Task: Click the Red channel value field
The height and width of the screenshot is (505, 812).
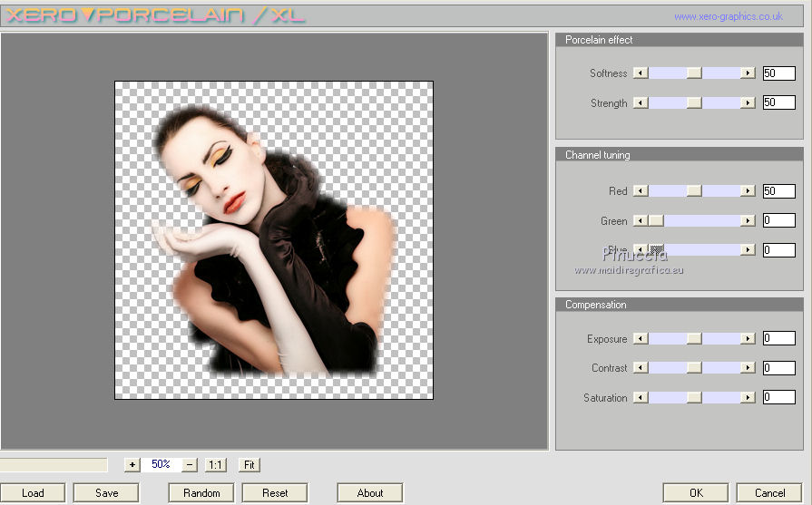Action: tap(778, 191)
